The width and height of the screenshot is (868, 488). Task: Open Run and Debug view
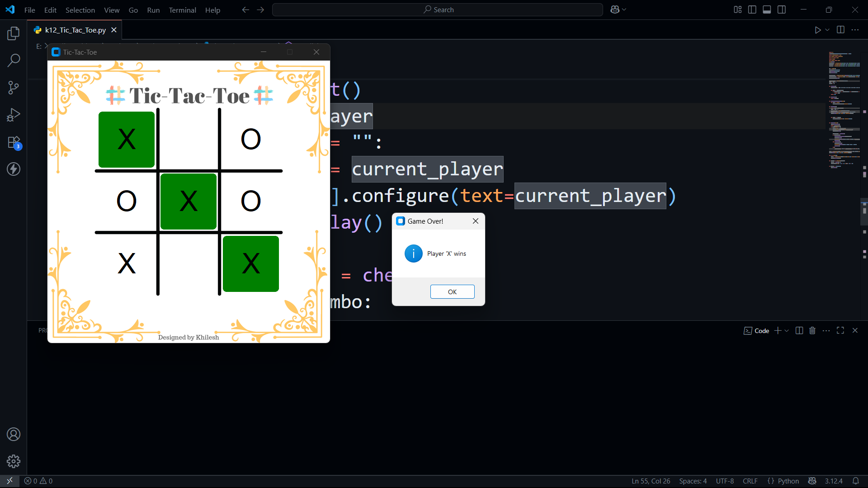14,115
